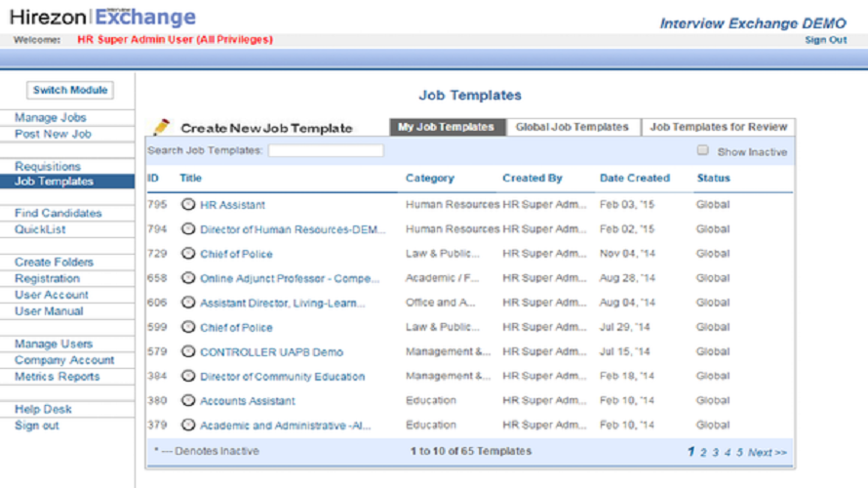Viewport: 868px width, 488px height.
Task: Open Company Account in sidebar
Action: 64,360
